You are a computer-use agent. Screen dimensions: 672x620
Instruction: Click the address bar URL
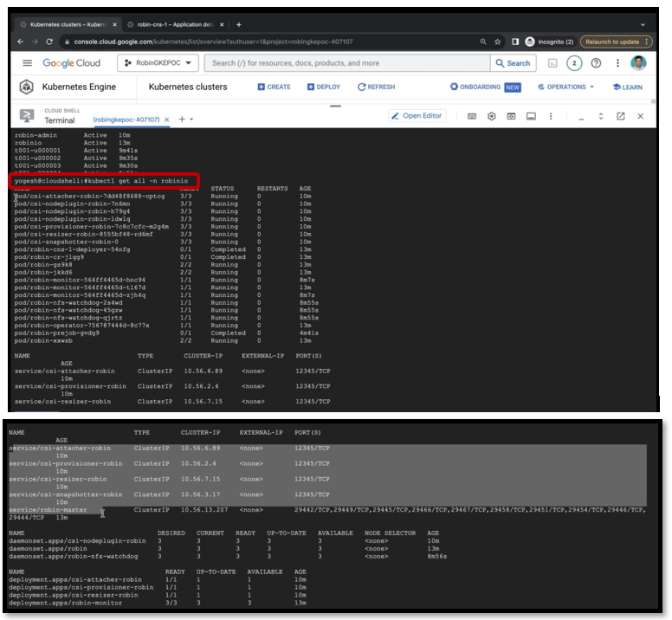[213, 42]
